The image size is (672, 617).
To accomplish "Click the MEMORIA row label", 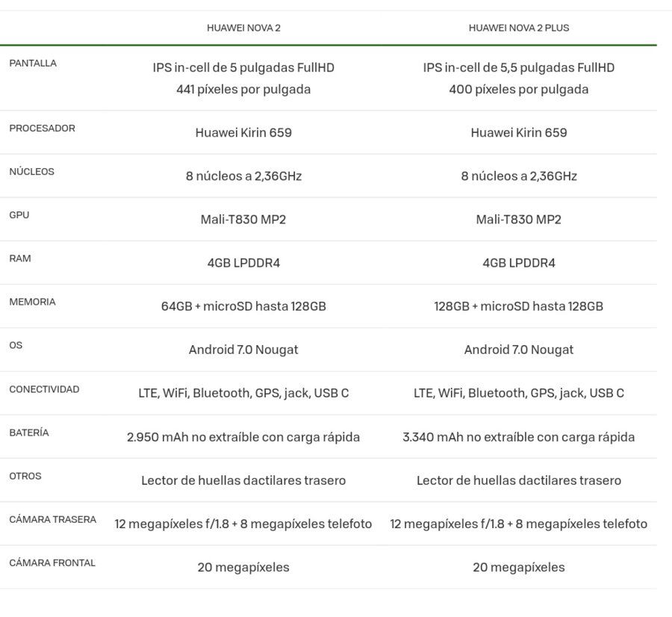I will point(33,302).
